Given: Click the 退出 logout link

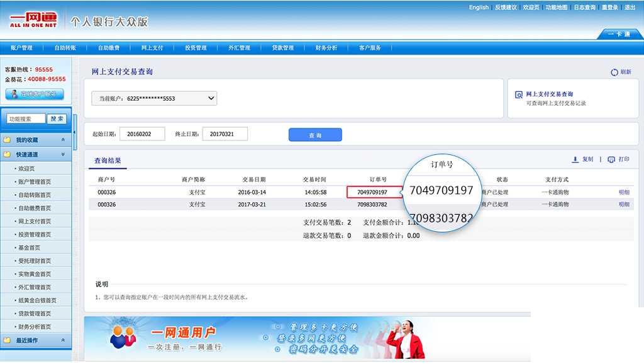Looking at the screenshot, I should [629, 7].
